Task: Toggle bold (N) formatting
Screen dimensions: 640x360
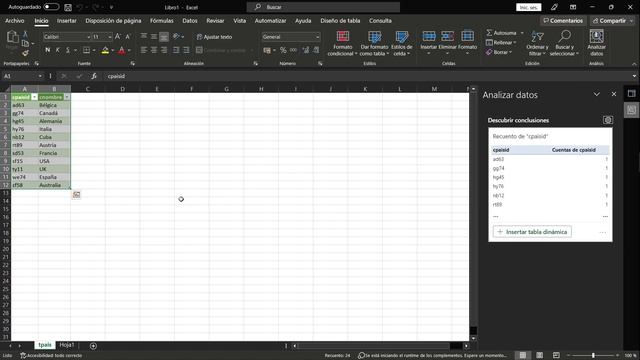Action: 48,50
